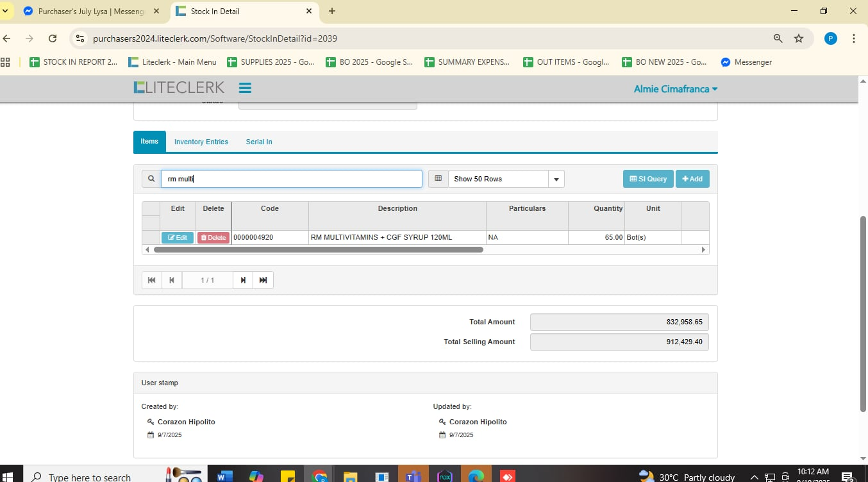This screenshot has height=482, width=868.
Task: Go to previous page of items
Action: pyautogui.click(x=171, y=280)
